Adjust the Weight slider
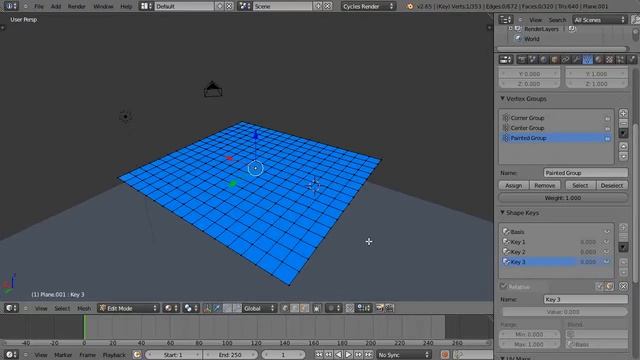The width and height of the screenshot is (640, 360). pyautogui.click(x=563, y=198)
